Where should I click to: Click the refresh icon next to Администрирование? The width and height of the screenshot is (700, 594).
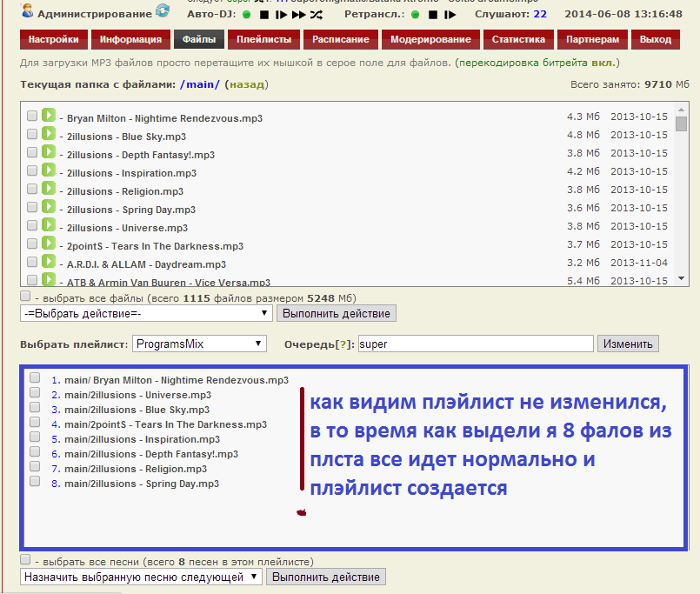(163, 11)
